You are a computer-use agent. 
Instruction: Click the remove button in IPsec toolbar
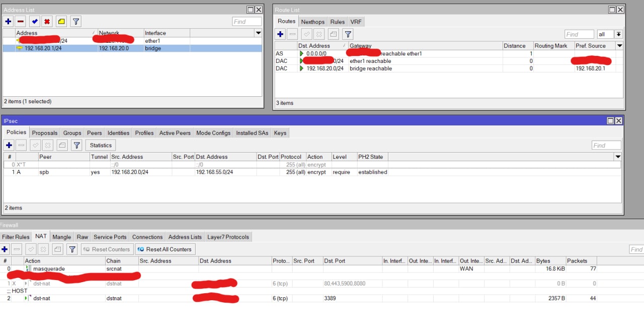click(x=21, y=145)
